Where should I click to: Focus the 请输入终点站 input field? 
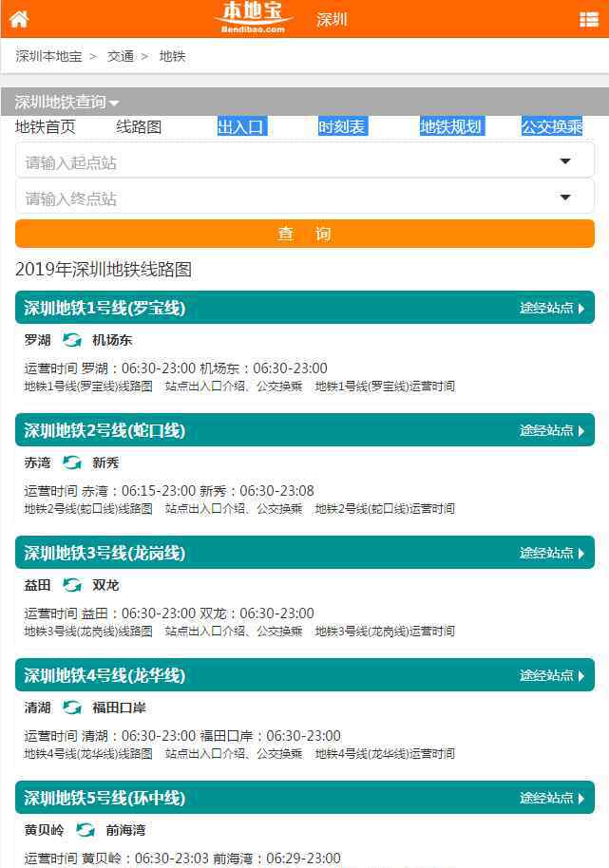(304, 197)
